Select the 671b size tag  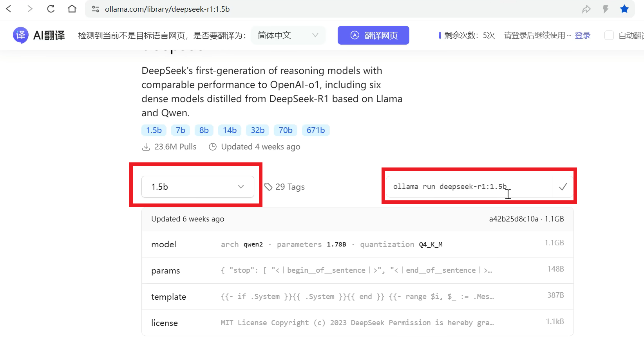pyautogui.click(x=316, y=130)
